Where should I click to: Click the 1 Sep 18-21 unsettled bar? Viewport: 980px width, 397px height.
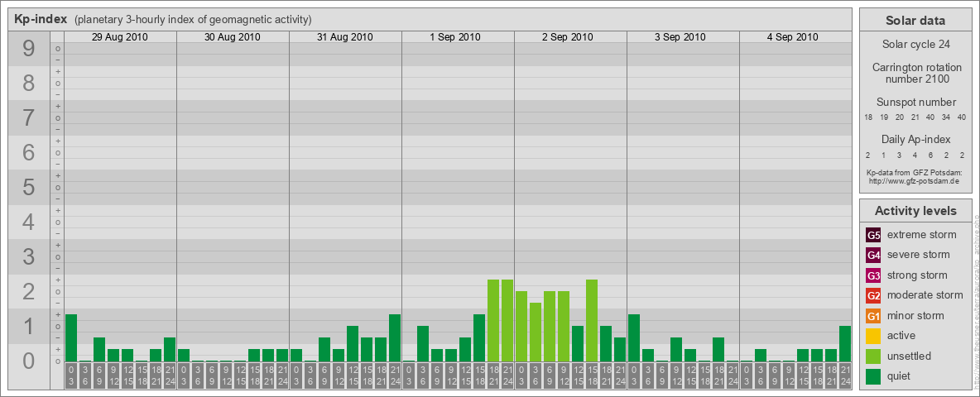click(493, 320)
